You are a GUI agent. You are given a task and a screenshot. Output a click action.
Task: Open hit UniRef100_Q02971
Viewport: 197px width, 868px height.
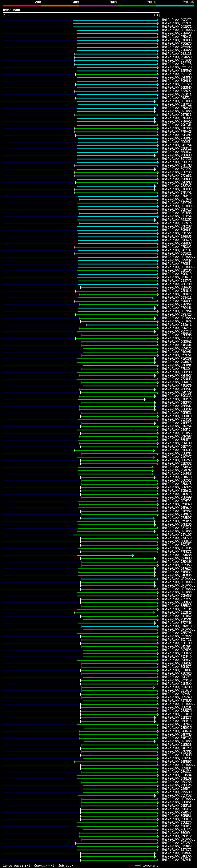coord(176,23)
